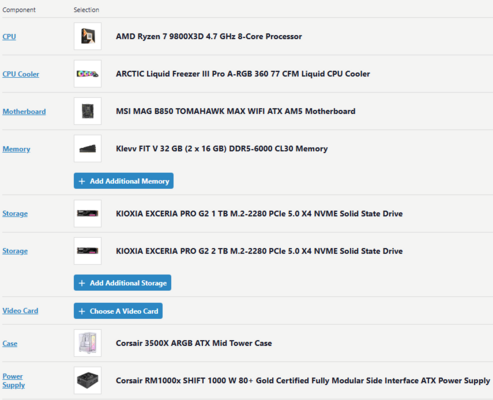
Task: Click the AMD Ryzen CPU thumbnail image
Action: [88, 36]
